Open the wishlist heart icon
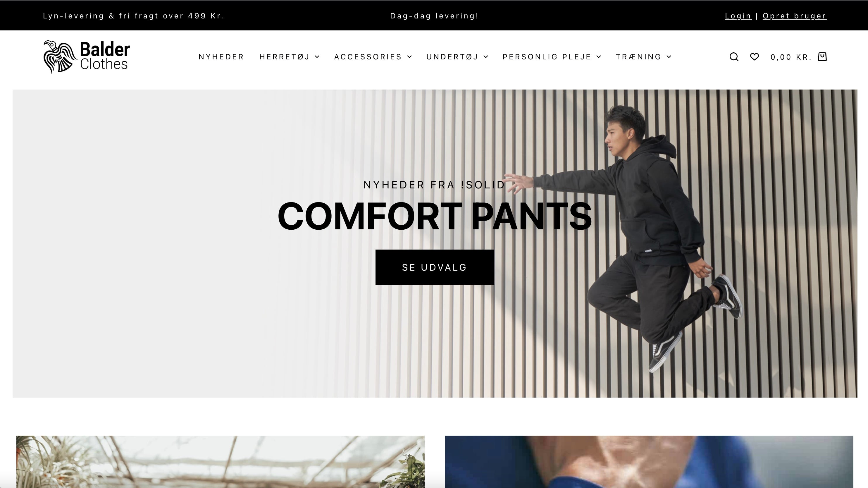This screenshot has height=488, width=868. [755, 57]
